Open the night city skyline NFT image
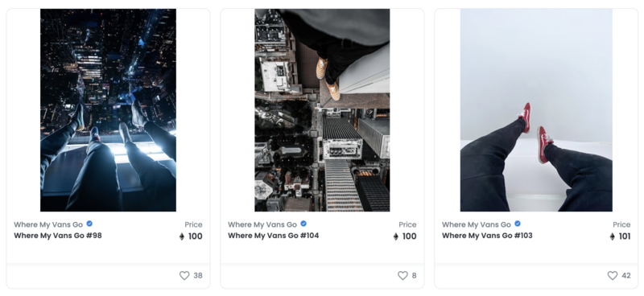 [108, 110]
